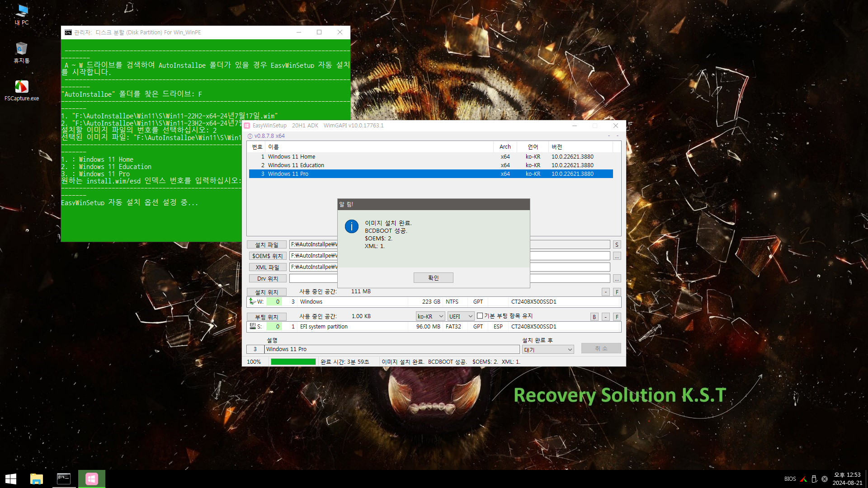The image size is (868, 488).
Task: Maximize the Disk Partition cmd window
Action: [319, 32]
